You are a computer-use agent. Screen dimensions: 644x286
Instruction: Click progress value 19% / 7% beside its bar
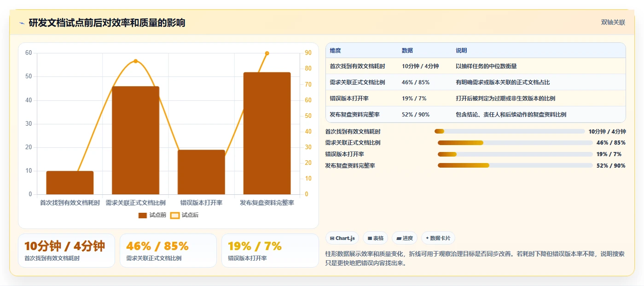(609, 154)
